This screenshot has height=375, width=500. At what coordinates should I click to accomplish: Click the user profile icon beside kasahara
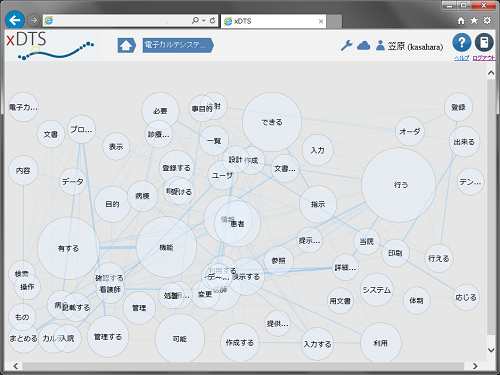380,45
